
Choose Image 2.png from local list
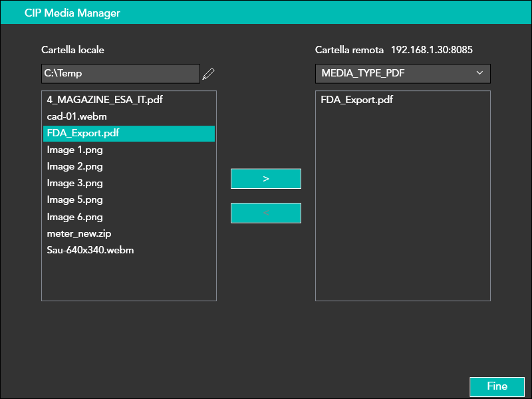pyautogui.click(x=74, y=167)
